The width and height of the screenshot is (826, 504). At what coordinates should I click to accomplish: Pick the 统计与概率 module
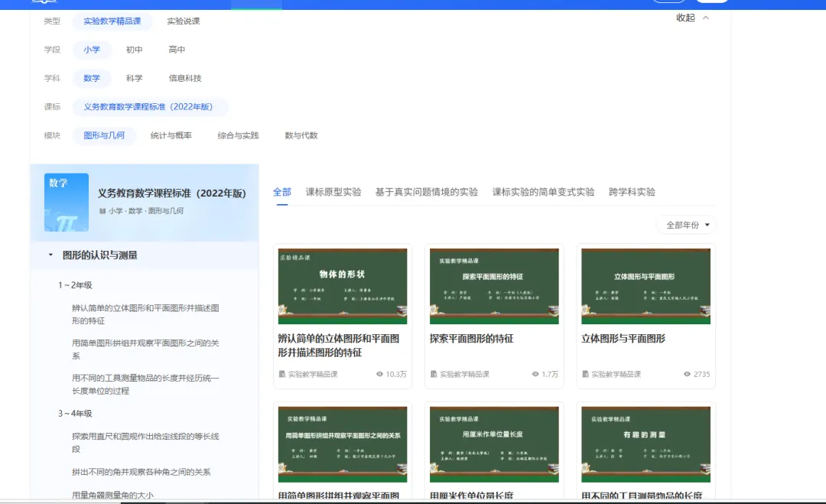pyautogui.click(x=171, y=135)
